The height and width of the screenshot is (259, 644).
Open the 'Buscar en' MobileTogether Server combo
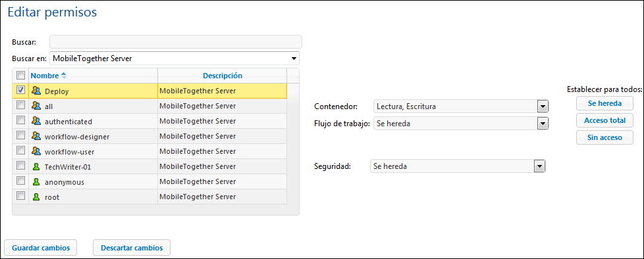pos(174,59)
